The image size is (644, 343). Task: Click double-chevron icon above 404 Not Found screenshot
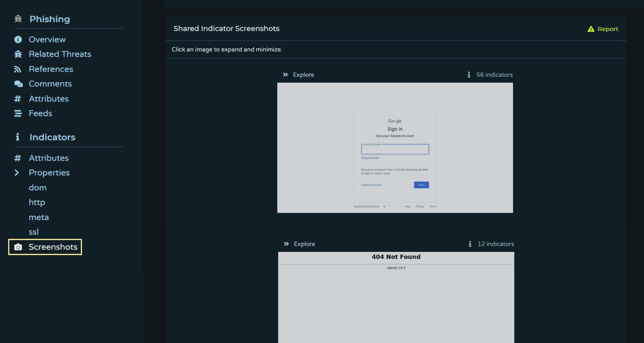(x=286, y=244)
